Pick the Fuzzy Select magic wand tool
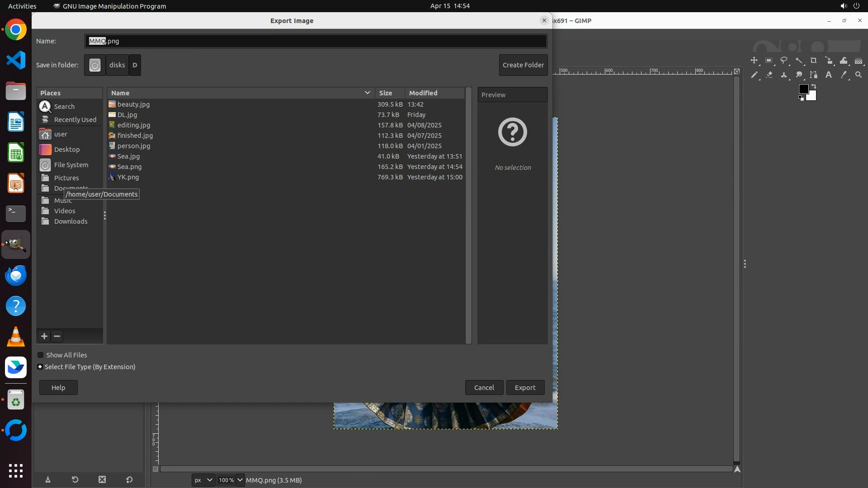 tap(799, 61)
